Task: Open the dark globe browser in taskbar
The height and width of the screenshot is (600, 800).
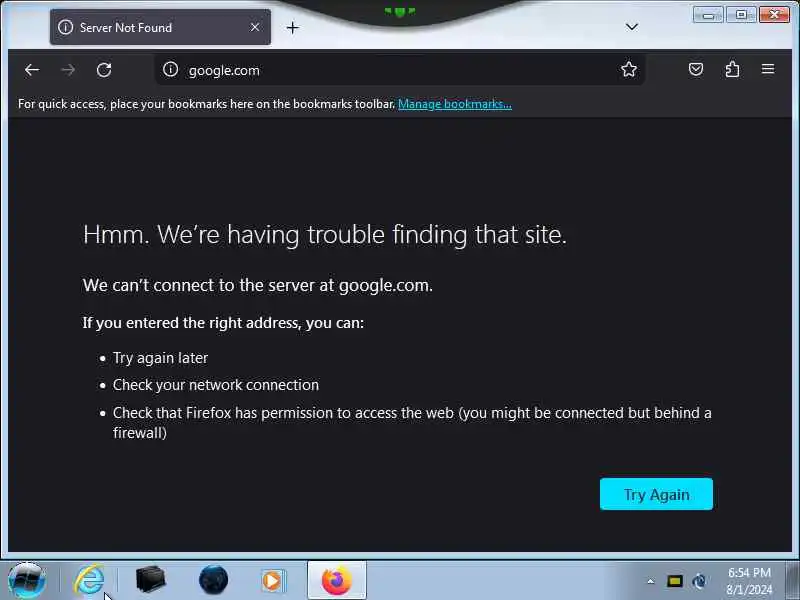Action: click(x=213, y=580)
